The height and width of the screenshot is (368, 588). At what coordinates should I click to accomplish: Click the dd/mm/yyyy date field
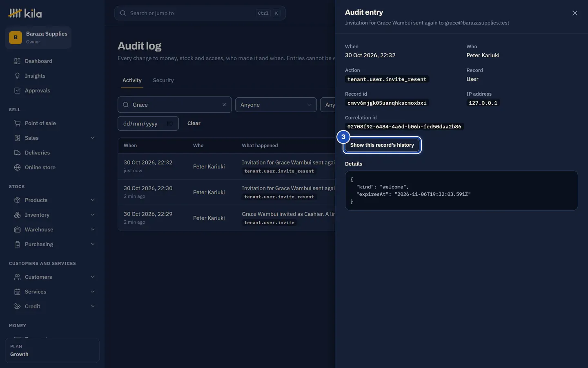pyautogui.click(x=148, y=123)
